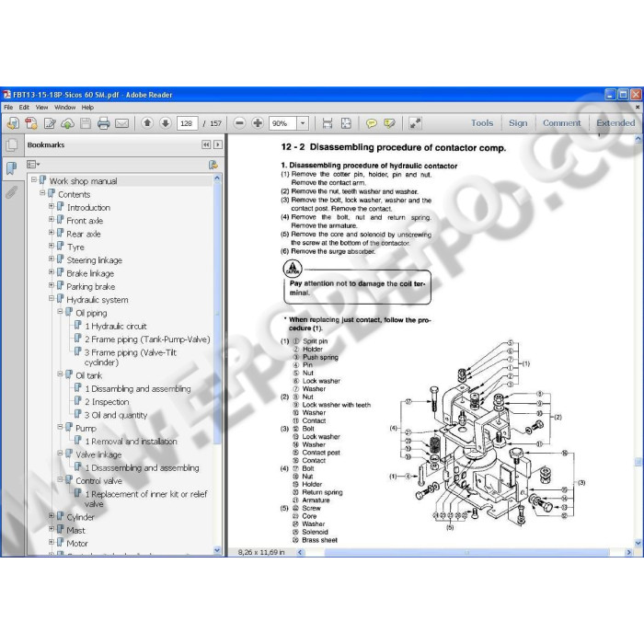Collapse the Bookmarks panel with double-arrow icon

tap(206, 144)
